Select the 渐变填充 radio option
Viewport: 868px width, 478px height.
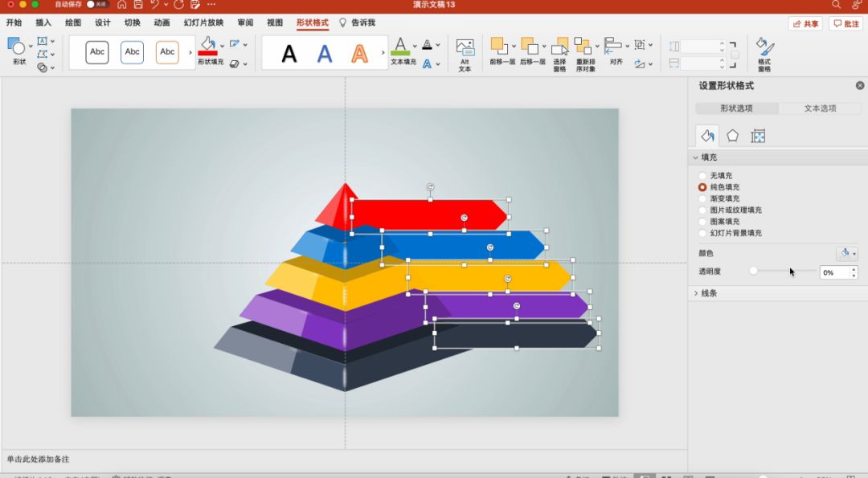tap(703, 198)
